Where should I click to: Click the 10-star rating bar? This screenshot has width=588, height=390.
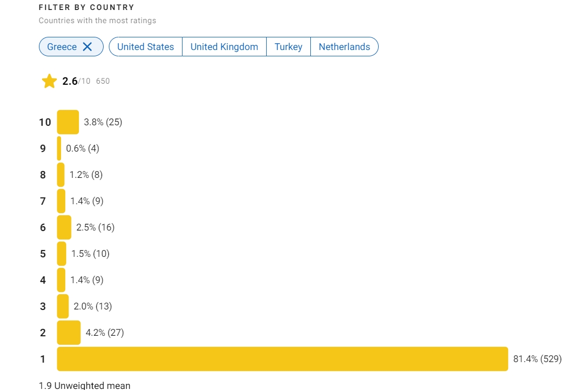point(68,122)
